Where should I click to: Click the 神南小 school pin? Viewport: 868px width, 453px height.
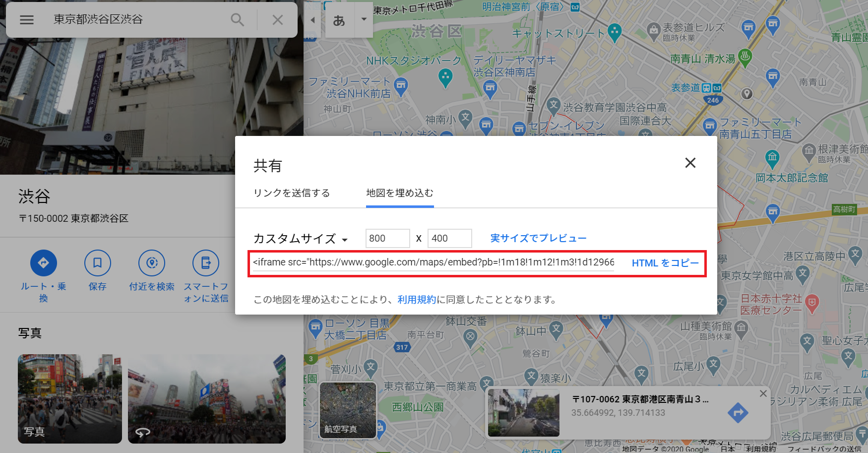click(465, 118)
